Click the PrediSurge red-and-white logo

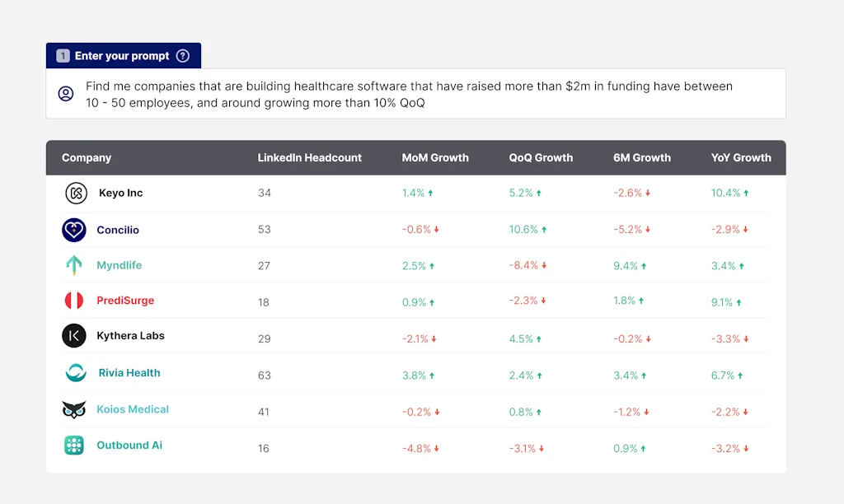tap(73, 301)
